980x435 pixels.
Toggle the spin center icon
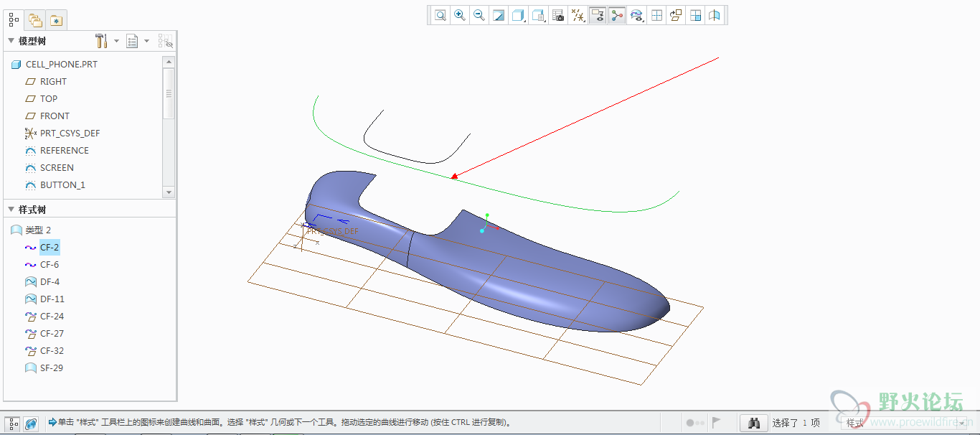pos(617,15)
